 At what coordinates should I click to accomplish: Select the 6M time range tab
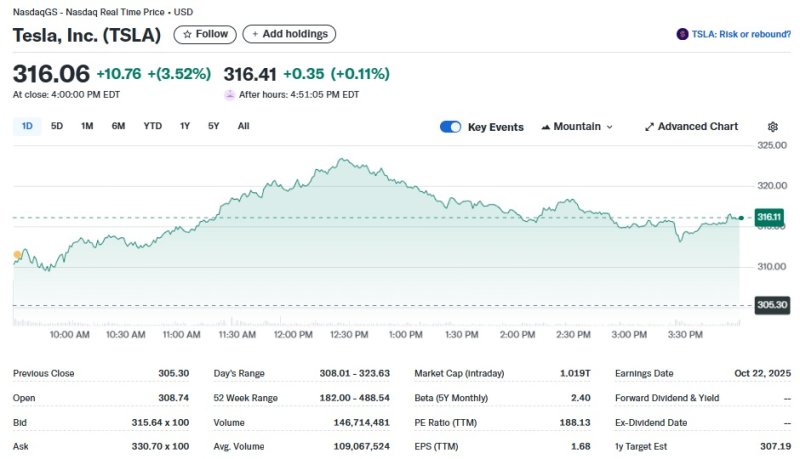click(118, 126)
